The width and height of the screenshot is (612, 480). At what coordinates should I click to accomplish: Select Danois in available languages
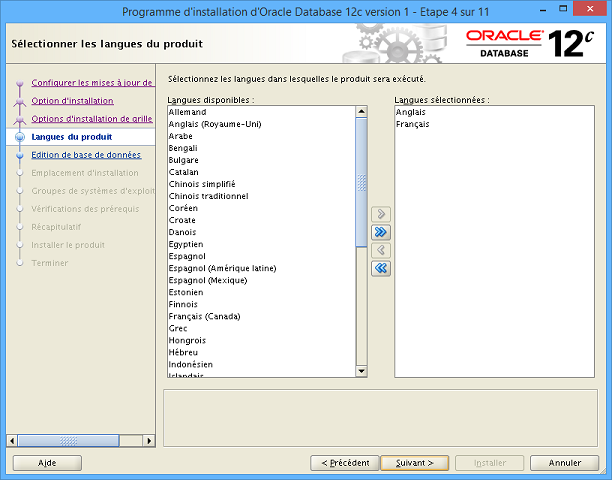pos(262,232)
